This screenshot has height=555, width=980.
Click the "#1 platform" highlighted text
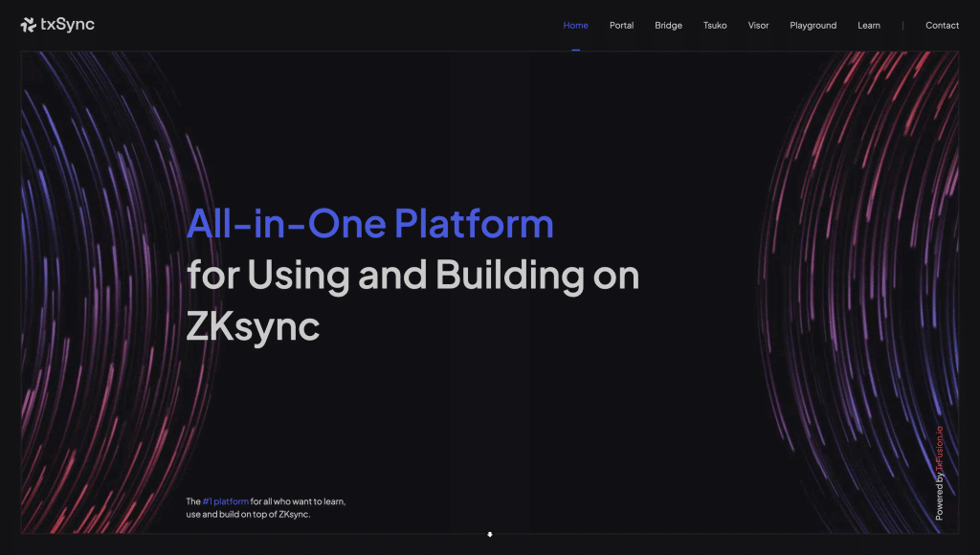[226, 501]
